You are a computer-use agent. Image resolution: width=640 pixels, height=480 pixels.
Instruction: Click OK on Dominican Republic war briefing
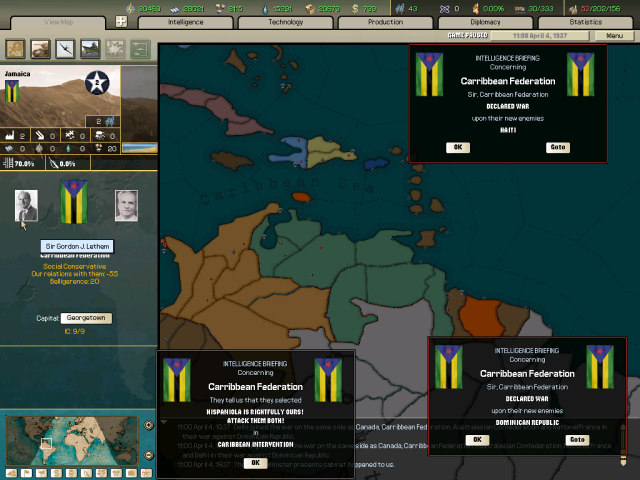(477, 440)
